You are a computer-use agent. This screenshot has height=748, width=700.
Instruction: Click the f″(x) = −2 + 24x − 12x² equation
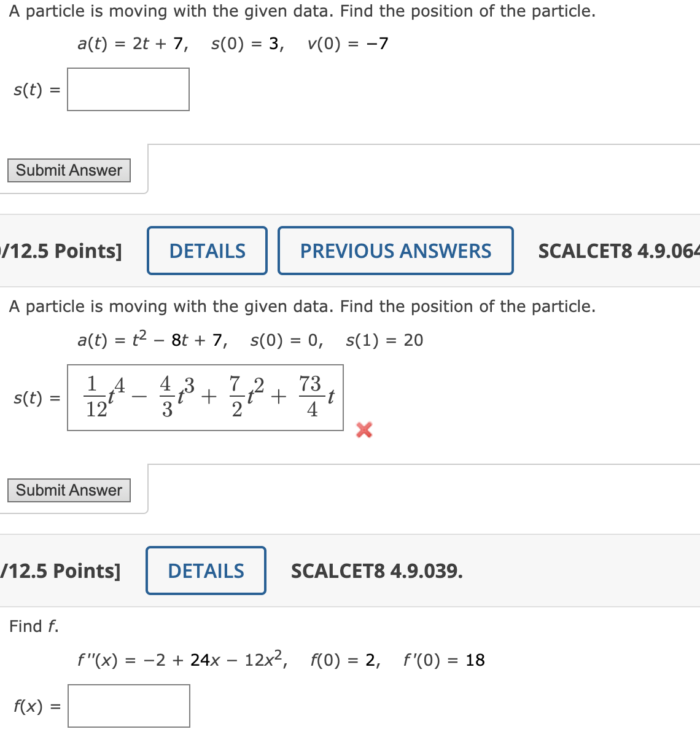tap(182, 660)
